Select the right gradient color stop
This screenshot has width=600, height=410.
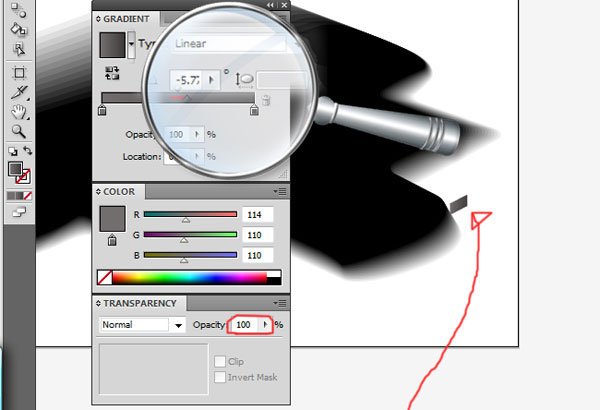click(254, 110)
